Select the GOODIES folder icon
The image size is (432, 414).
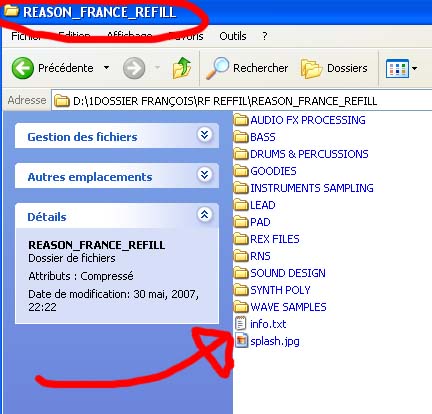[241, 171]
